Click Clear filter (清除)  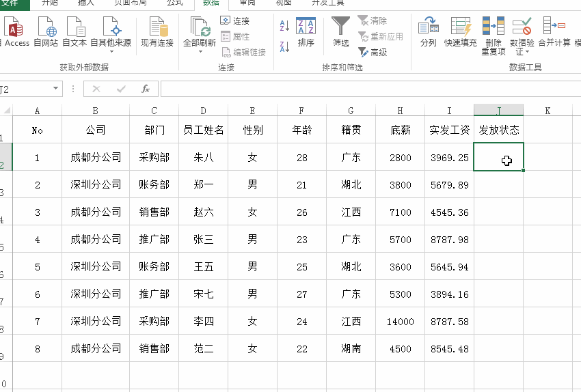[373, 20]
